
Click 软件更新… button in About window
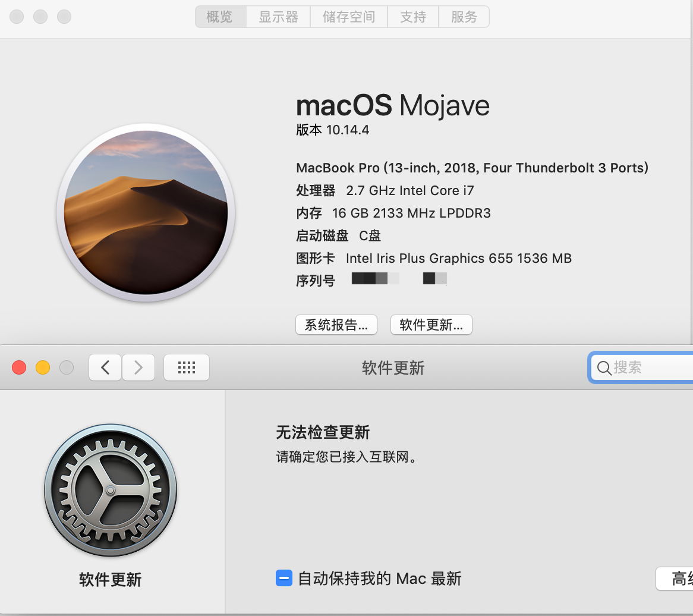pyautogui.click(x=431, y=325)
